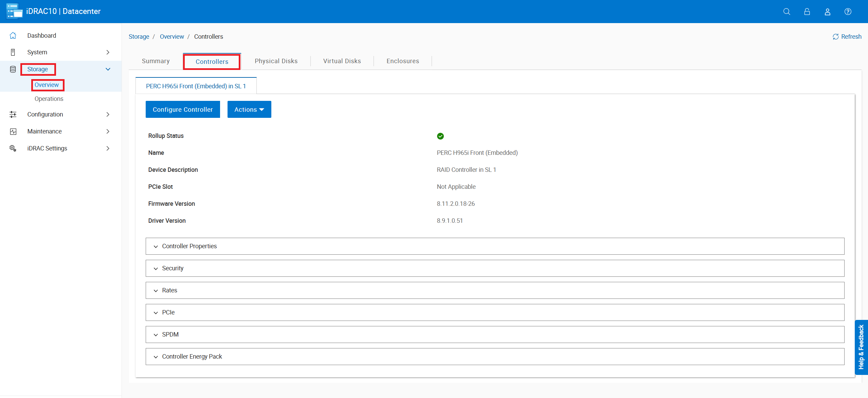
Task: Open the user profile icon
Action: point(827,12)
